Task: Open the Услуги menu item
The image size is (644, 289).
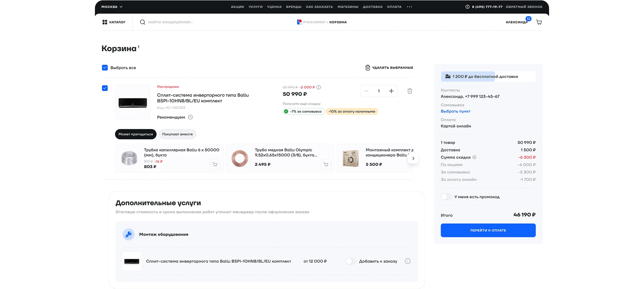Action: coord(256,7)
